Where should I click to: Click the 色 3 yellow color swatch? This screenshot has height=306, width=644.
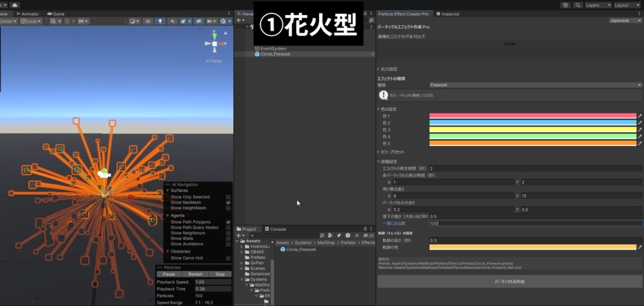[533, 130]
